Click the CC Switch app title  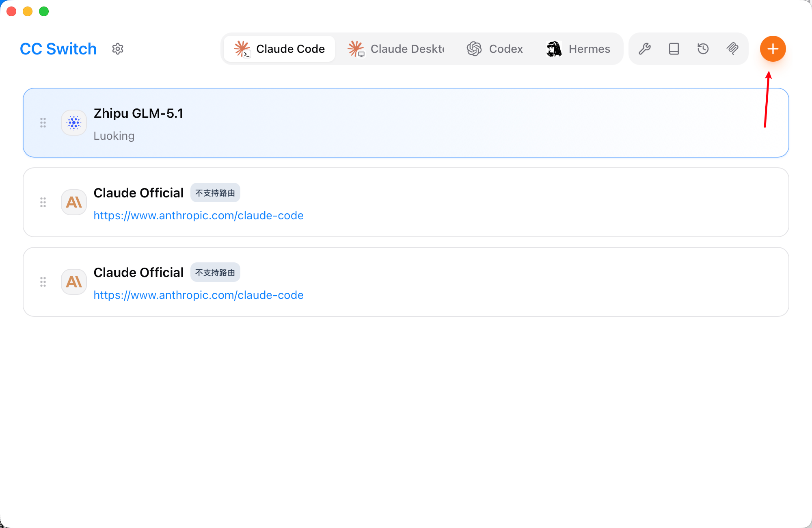click(x=58, y=49)
